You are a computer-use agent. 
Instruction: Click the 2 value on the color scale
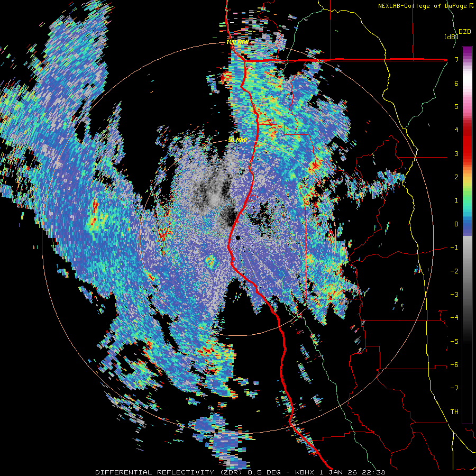[456, 177]
